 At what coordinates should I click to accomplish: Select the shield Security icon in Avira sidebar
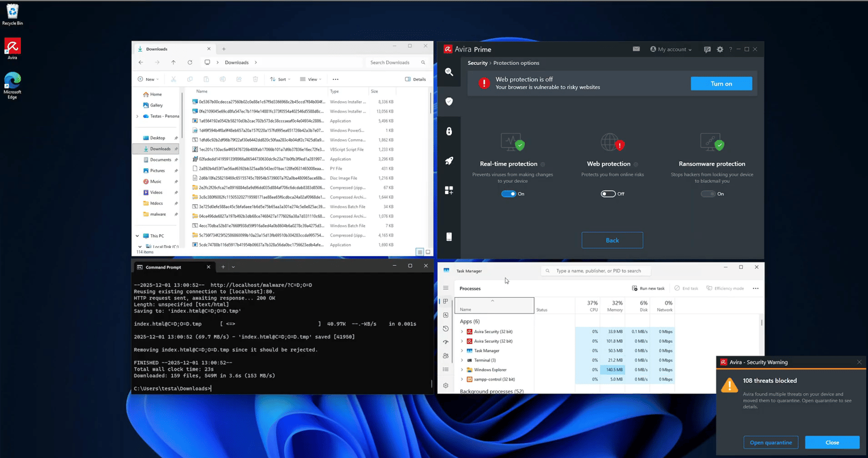pyautogui.click(x=449, y=101)
